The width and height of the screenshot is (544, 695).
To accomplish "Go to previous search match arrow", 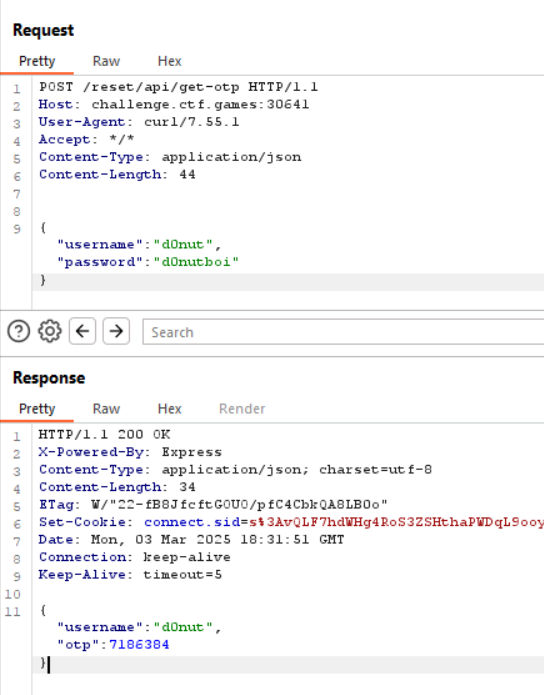I will (x=82, y=331).
